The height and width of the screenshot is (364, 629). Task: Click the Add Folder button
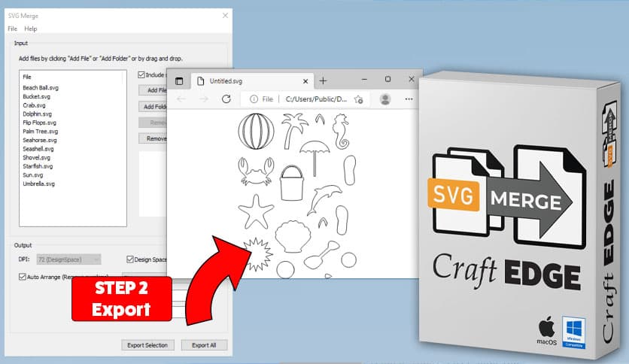point(153,107)
